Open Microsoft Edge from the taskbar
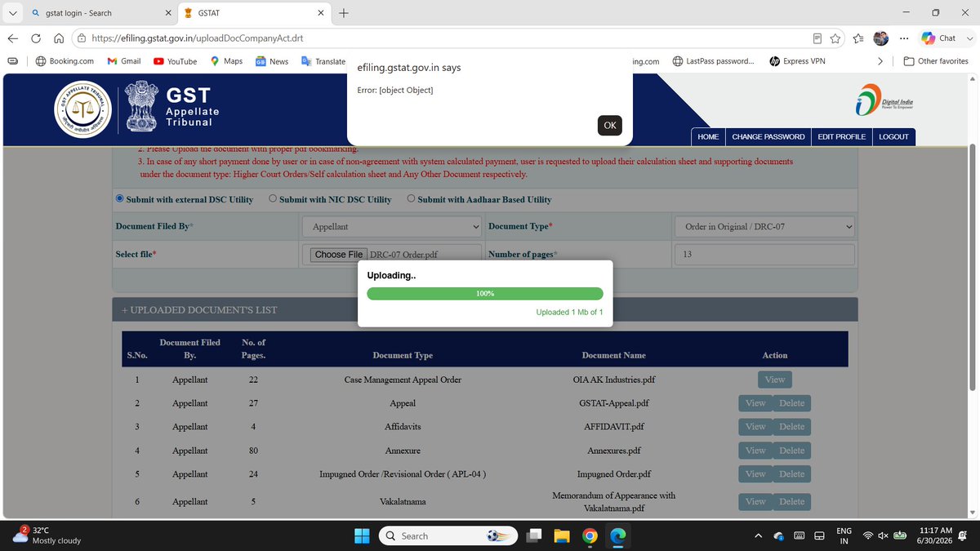This screenshot has height=551, width=980. click(618, 535)
